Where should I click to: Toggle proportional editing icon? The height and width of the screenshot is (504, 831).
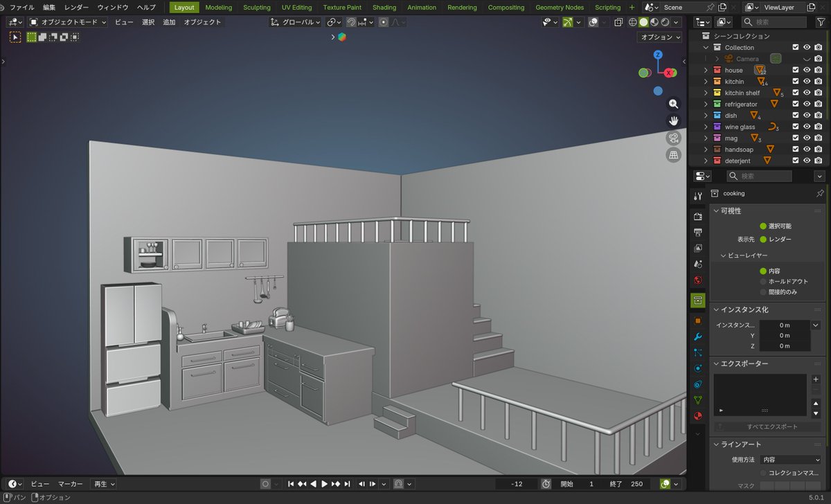tap(384, 22)
